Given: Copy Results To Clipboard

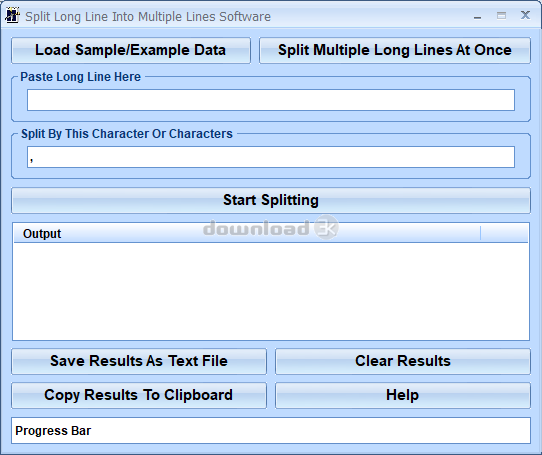Looking at the screenshot, I should [139, 396].
